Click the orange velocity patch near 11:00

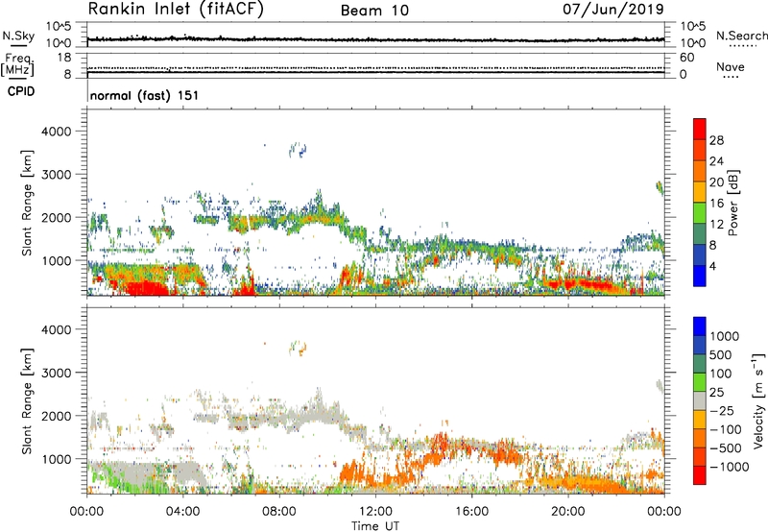tap(351, 473)
